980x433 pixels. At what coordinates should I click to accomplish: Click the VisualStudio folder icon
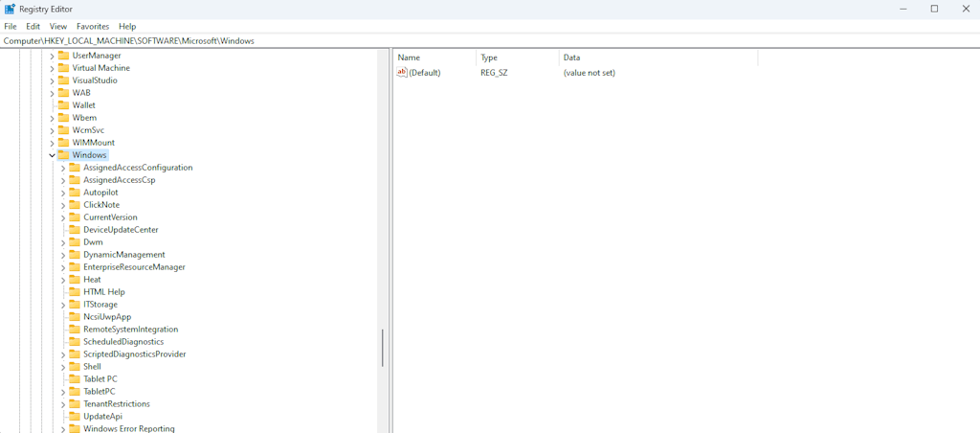(63, 80)
